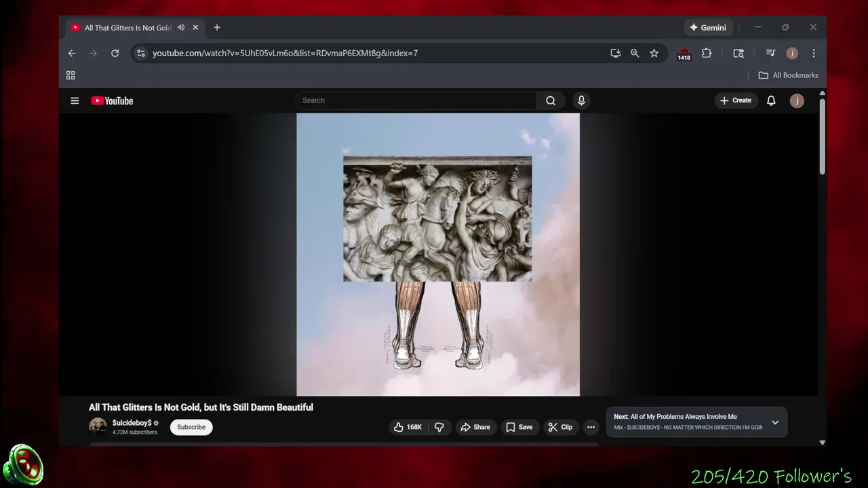Open YouTube notifications bell
The height and width of the screenshot is (488, 868).
771,100
